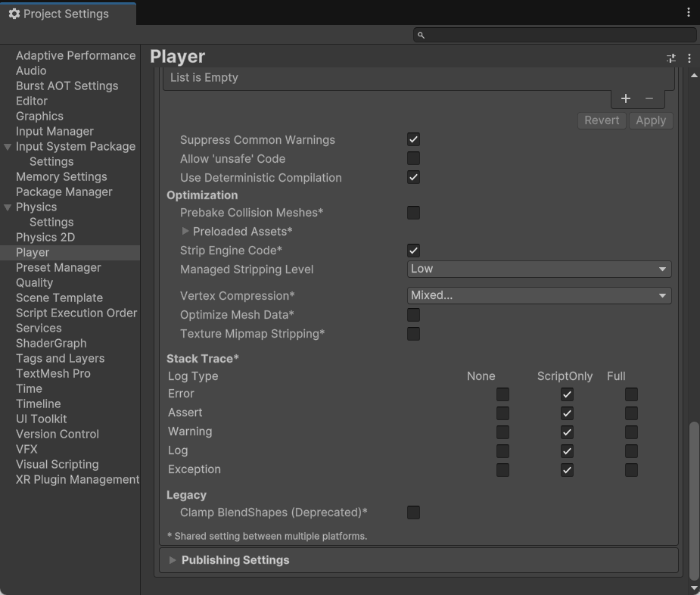Open Package Manager settings
This screenshot has width=700, height=595.
pos(64,192)
